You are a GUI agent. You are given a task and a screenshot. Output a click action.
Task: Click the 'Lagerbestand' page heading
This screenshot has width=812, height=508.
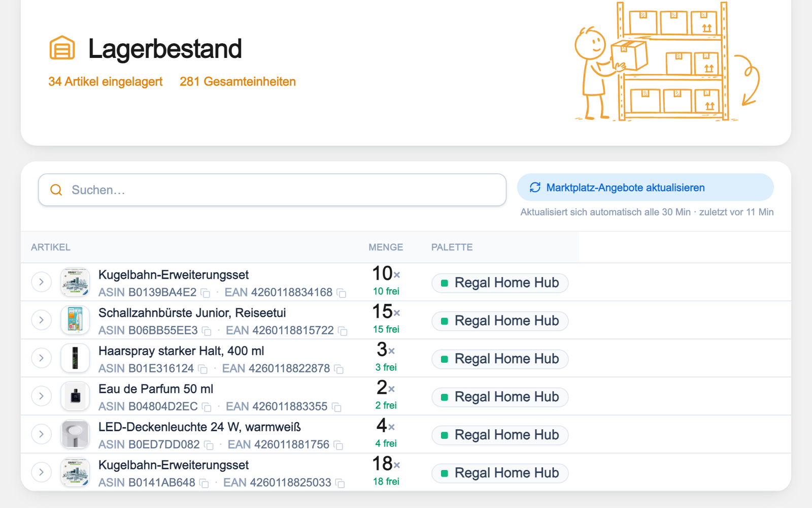165,49
